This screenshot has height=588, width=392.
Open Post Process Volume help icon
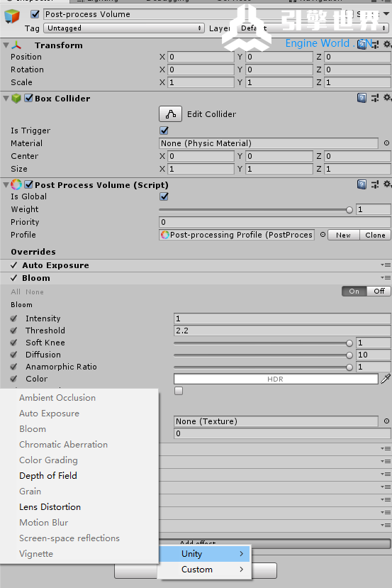362,184
